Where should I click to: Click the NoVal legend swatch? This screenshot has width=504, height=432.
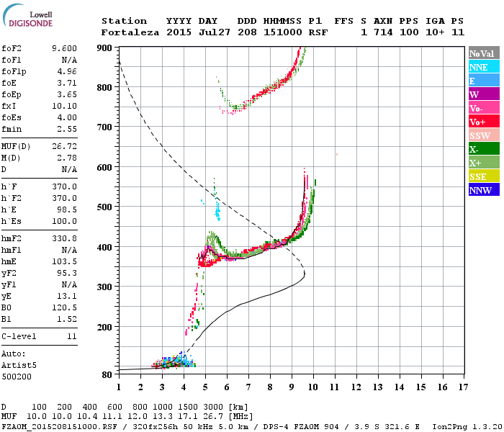point(484,53)
